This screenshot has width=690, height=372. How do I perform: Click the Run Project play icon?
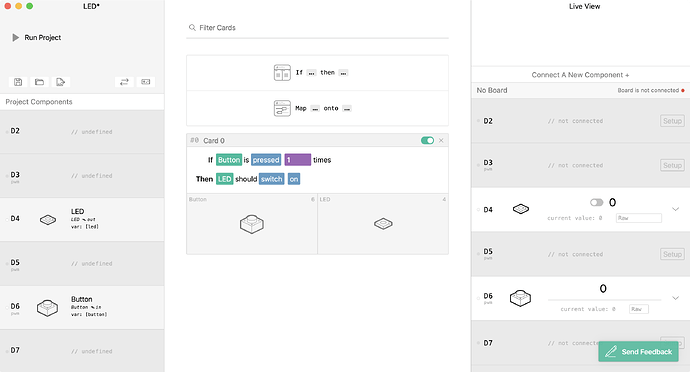click(15, 37)
